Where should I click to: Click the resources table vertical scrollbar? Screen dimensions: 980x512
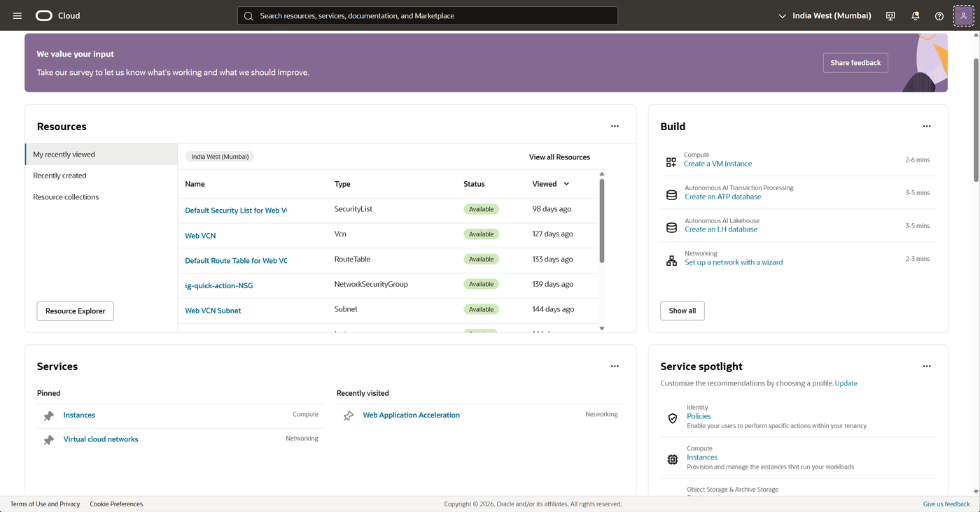pos(601,221)
